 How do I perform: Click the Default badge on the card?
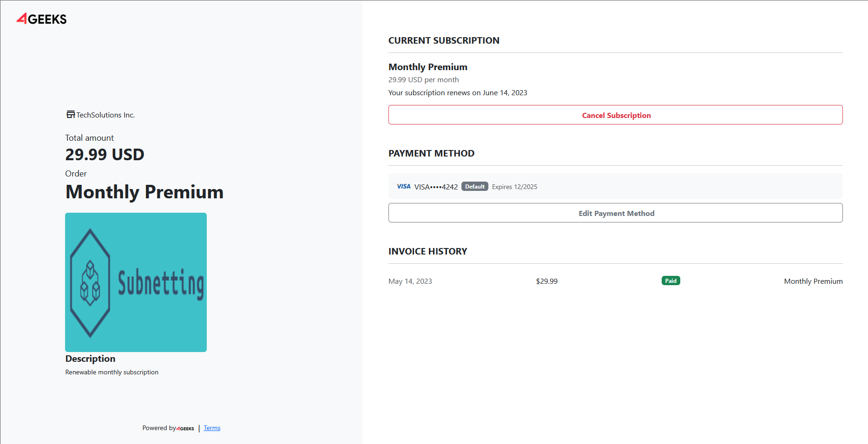click(x=474, y=186)
